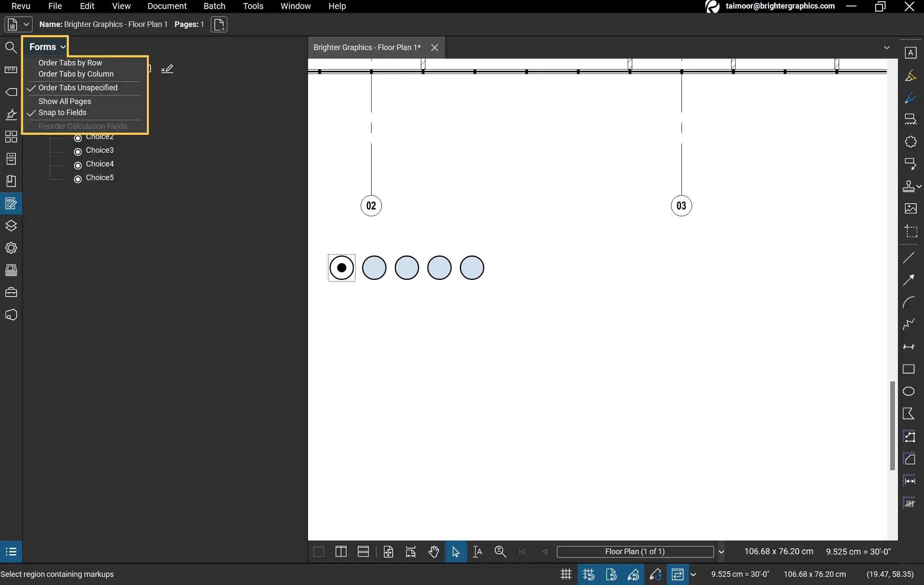Viewport: 924px width, 585px height.
Task: Toggle Synchronize view in status bar
Action: [x=678, y=574]
